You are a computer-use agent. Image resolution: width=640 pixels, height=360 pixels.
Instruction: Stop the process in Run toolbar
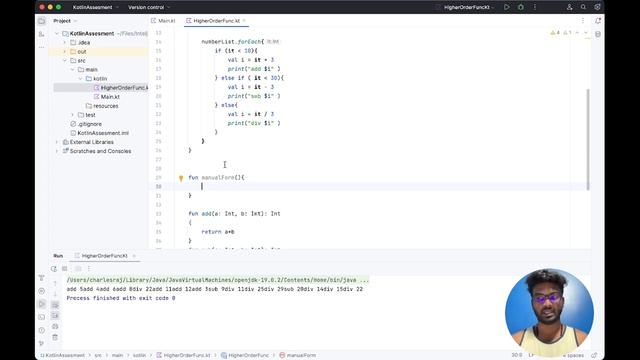click(x=64, y=269)
